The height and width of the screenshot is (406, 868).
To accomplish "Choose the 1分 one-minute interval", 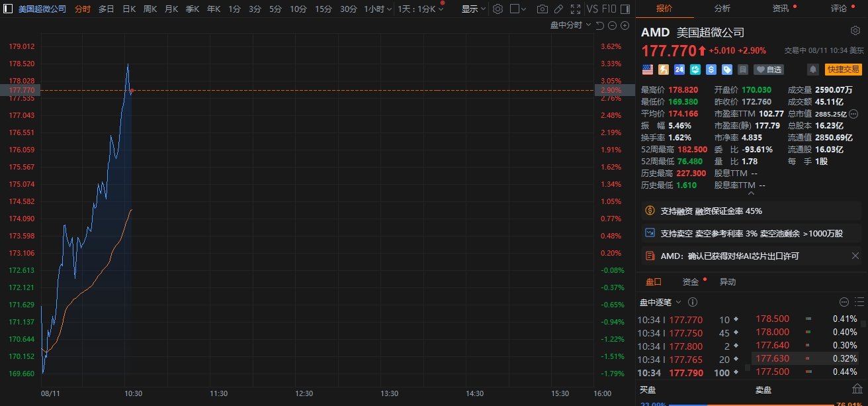I will pos(234,9).
